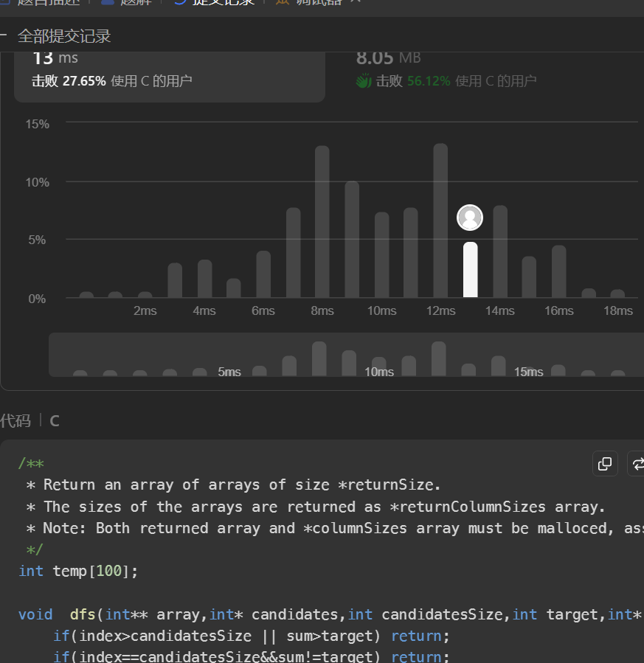
Task: Return to 全部提交记录 list
Action: tap(64, 36)
